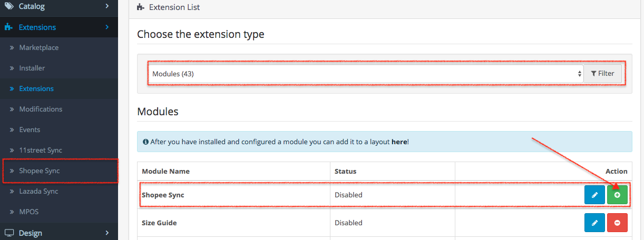The height and width of the screenshot is (240, 644).
Task: Open the Modifications sidebar item
Action: (41, 109)
